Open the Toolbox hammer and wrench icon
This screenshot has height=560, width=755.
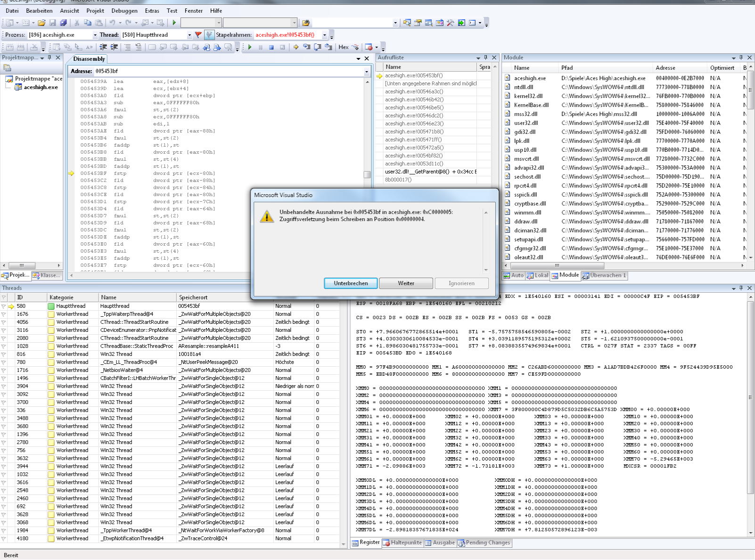coord(451,23)
